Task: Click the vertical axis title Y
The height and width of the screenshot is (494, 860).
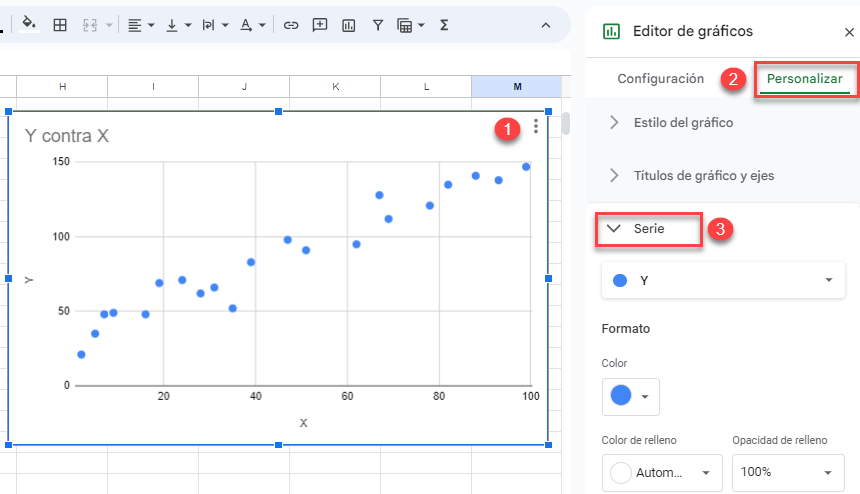Action: [x=29, y=280]
